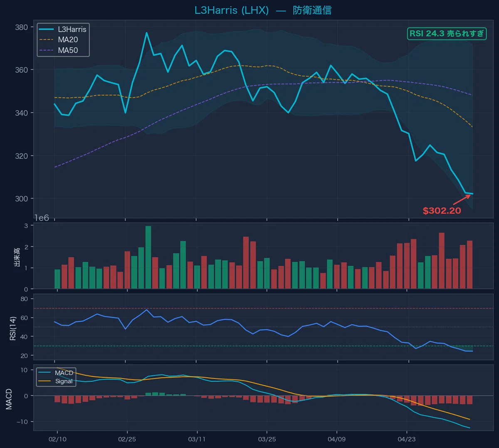The image size is (499, 448).
Task: Click the 出来高 volume axis label
Action: (x=17, y=256)
